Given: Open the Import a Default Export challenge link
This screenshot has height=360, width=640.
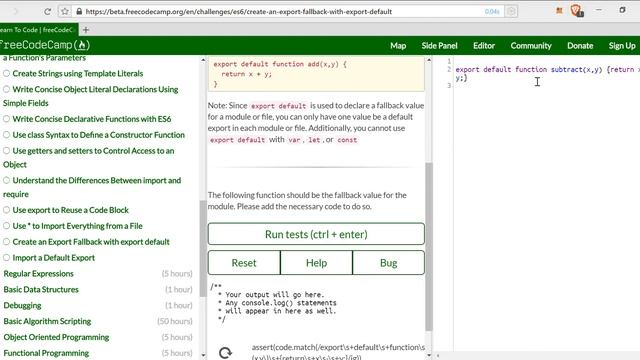Looking at the screenshot, I should coord(53,258).
